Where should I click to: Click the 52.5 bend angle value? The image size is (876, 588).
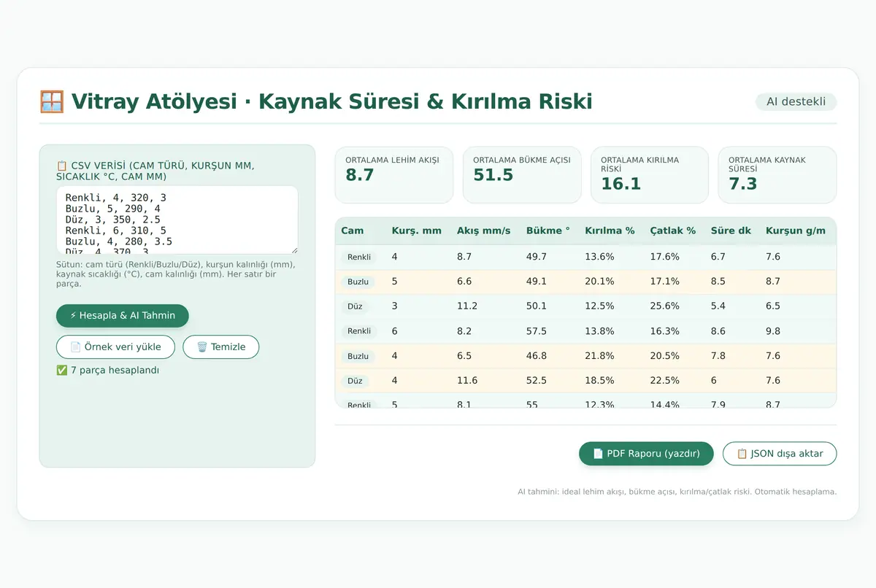[537, 381]
